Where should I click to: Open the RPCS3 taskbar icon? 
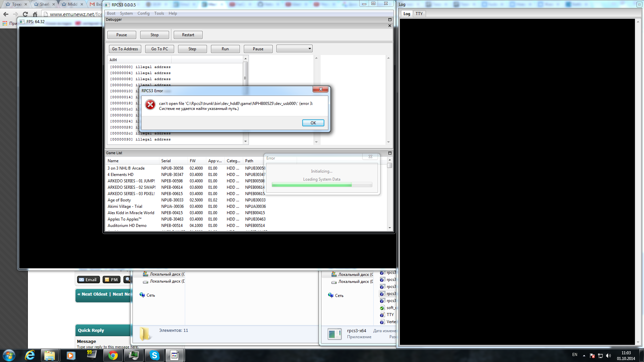coord(174,355)
